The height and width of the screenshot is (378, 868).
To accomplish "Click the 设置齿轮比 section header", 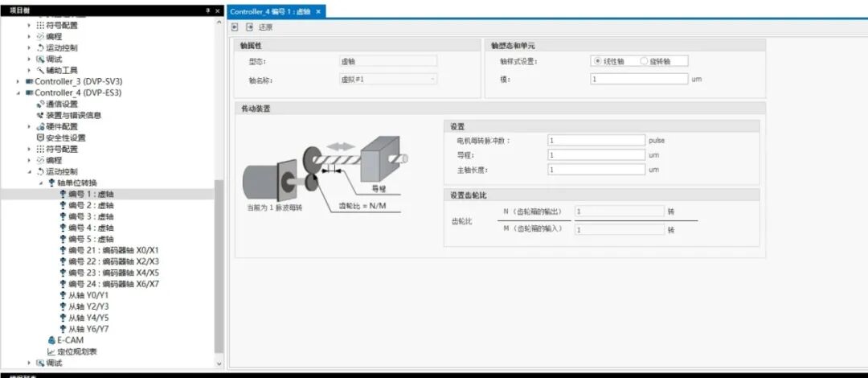I will pos(602,195).
